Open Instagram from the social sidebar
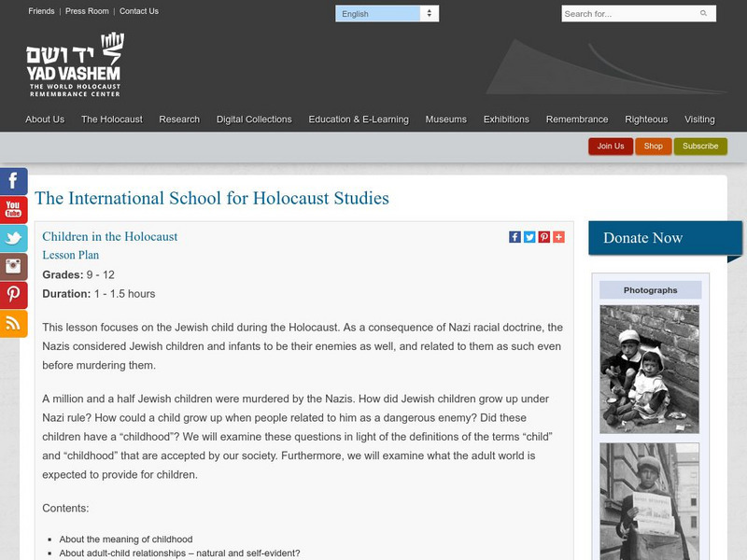The width and height of the screenshot is (747, 560). 12,266
